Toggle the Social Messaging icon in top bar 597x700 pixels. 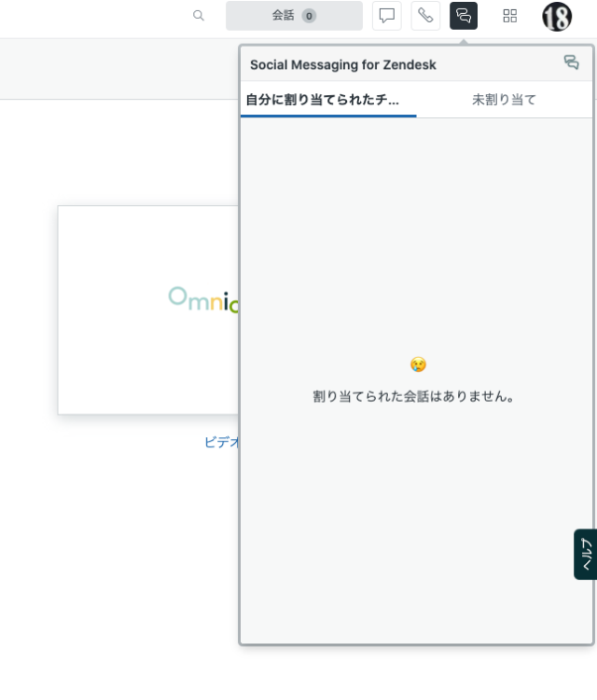pyautogui.click(x=464, y=16)
